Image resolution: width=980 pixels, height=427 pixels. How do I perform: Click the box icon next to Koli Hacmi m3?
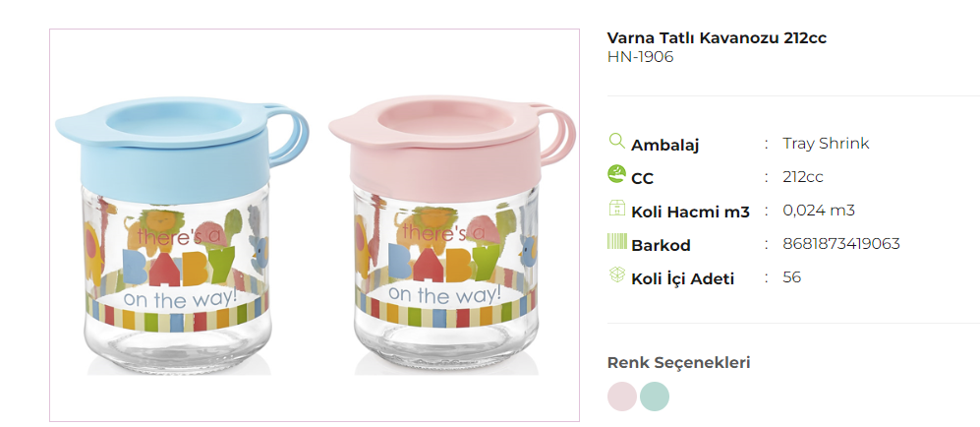pos(616,208)
